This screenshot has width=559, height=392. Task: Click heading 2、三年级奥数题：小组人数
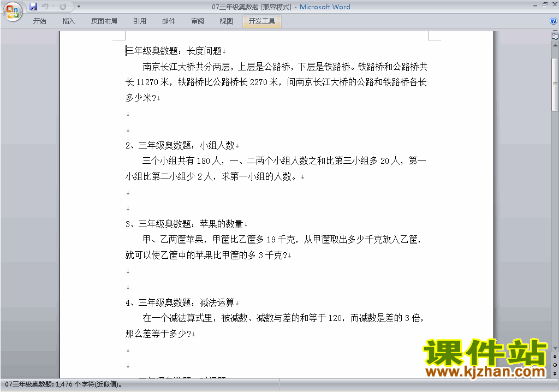180,145
